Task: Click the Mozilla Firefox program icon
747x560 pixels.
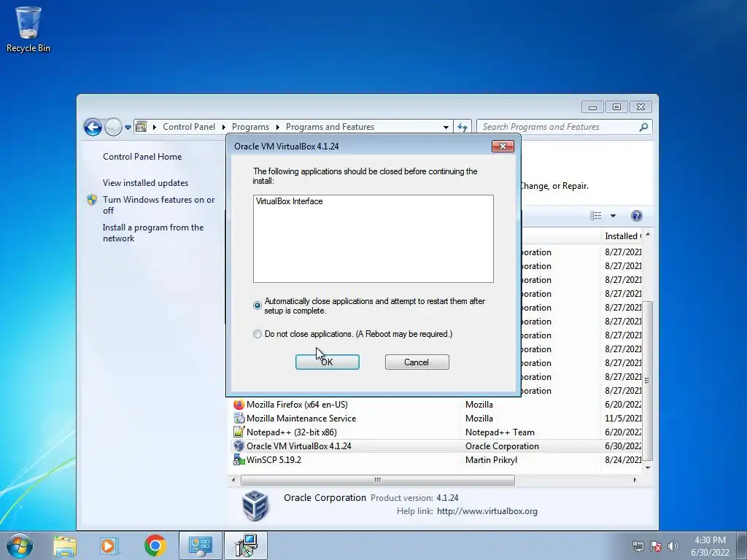Action: 239,405
